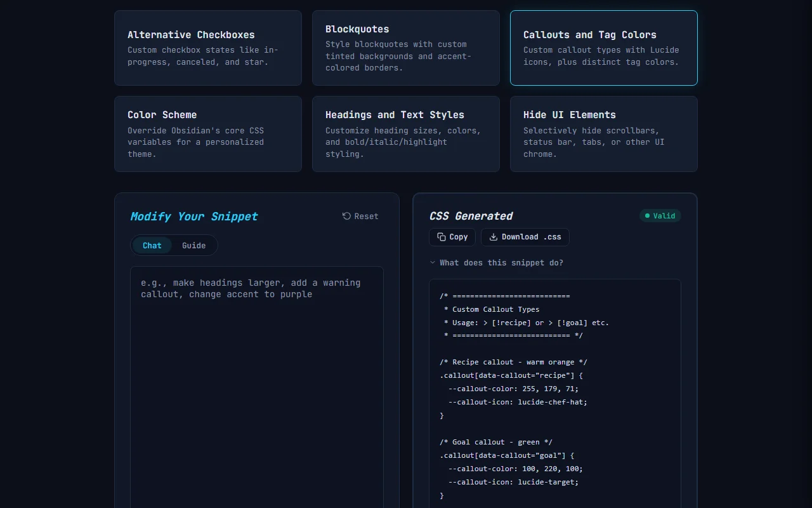The width and height of the screenshot is (812, 508).
Task: Click inside the generated CSS code area
Action: pos(554,394)
